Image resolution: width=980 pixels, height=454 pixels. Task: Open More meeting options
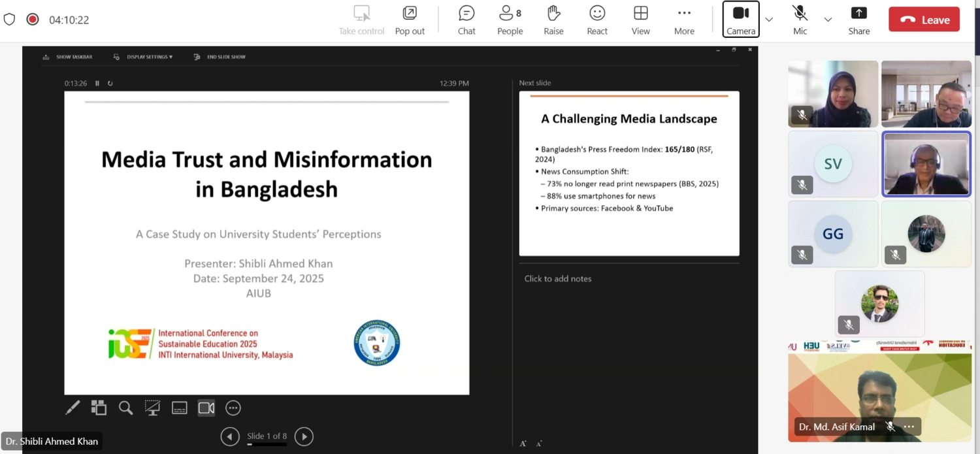[x=684, y=20]
